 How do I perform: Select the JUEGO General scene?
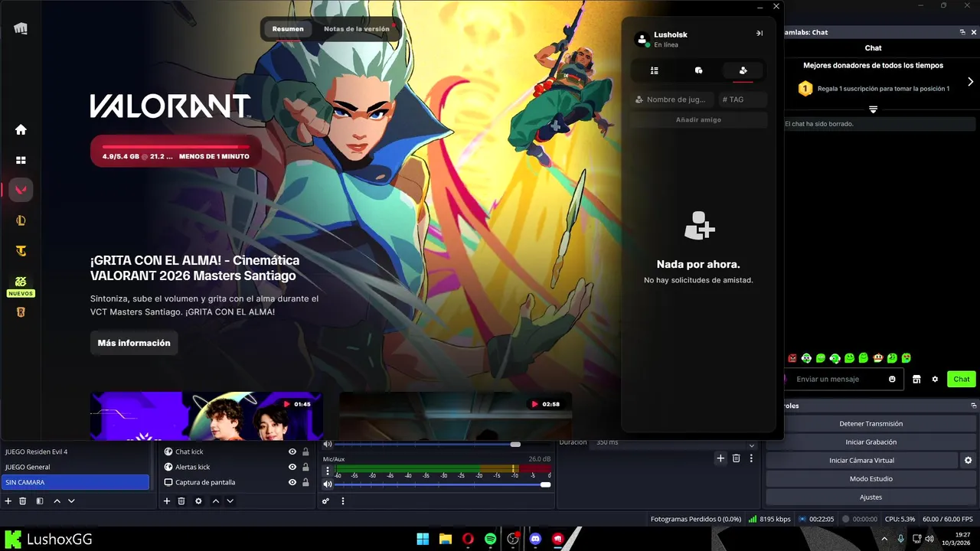click(x=75, y=467)
